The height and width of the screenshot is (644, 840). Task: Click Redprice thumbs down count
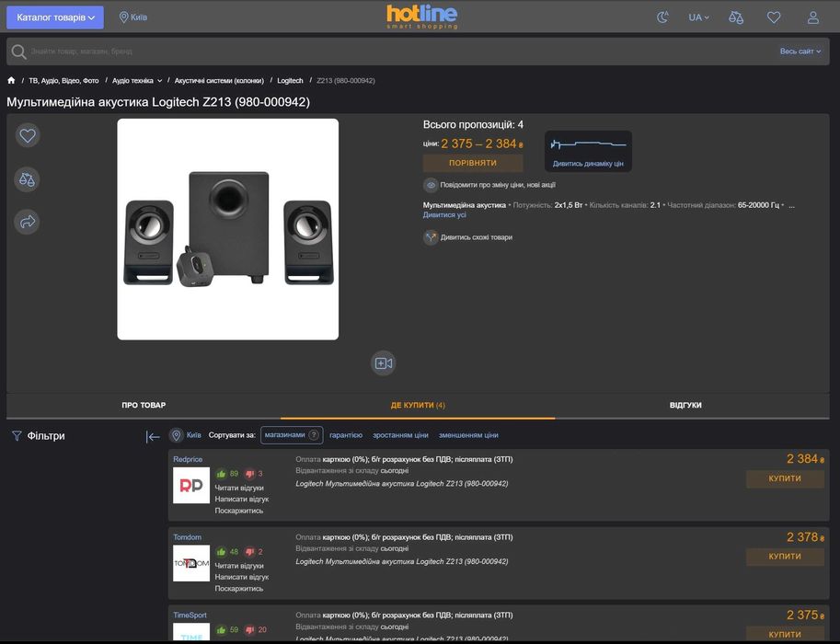[x=254, y=474]
